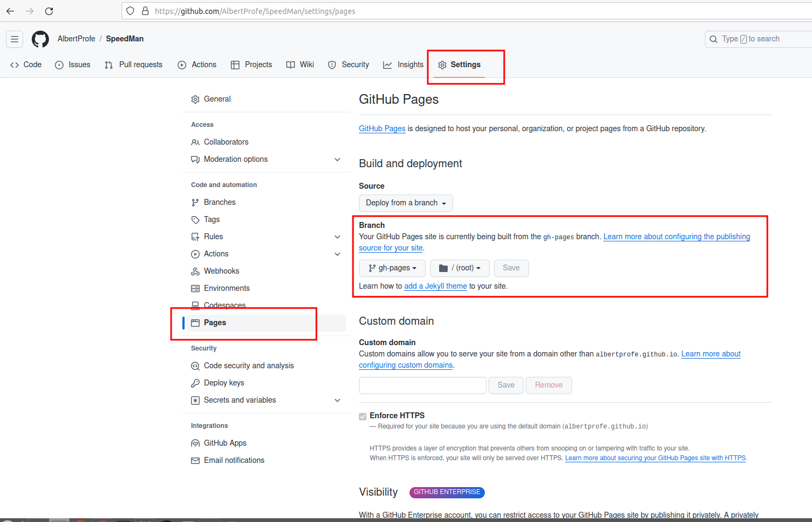Click the play icon beside sidebar Actions
This screenshot has height=522, width=812.
(195, 254)
